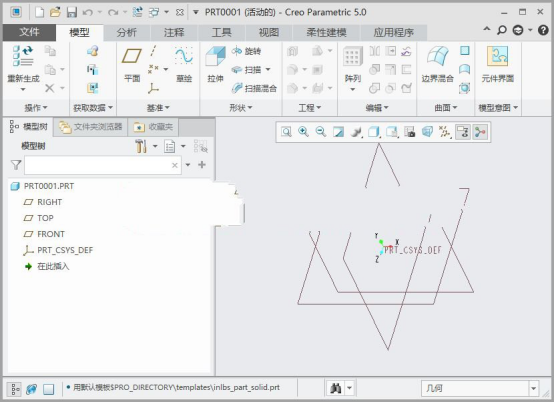Viewport: 554px width, 402px height.
Task: Click the 阵列 pattern tool
Action: pos(353,69)
